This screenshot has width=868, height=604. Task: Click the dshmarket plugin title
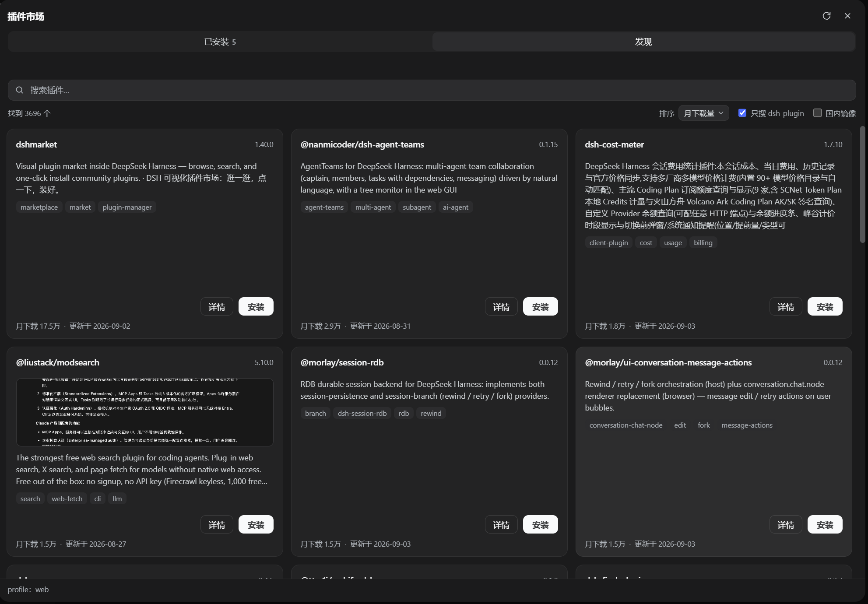pos(36,144)
